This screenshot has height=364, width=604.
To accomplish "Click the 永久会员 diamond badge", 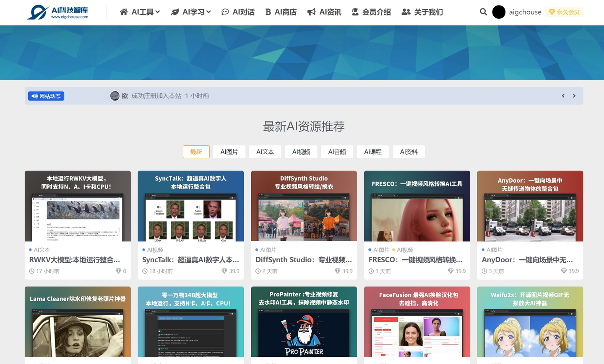I will [x=564, y=12].
